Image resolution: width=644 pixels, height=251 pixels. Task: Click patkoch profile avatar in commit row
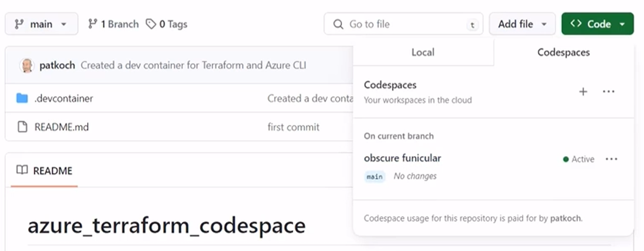[26, 65]
